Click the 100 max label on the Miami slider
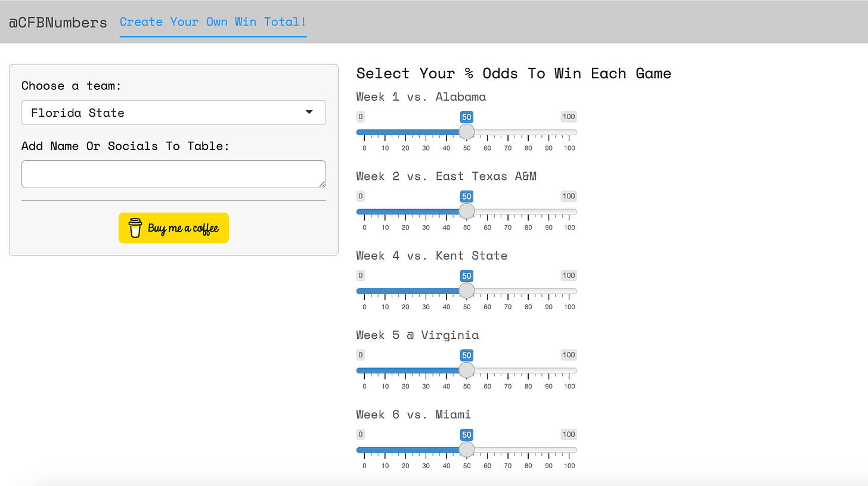Screen dimensions: 868x486 click(569, 434)
